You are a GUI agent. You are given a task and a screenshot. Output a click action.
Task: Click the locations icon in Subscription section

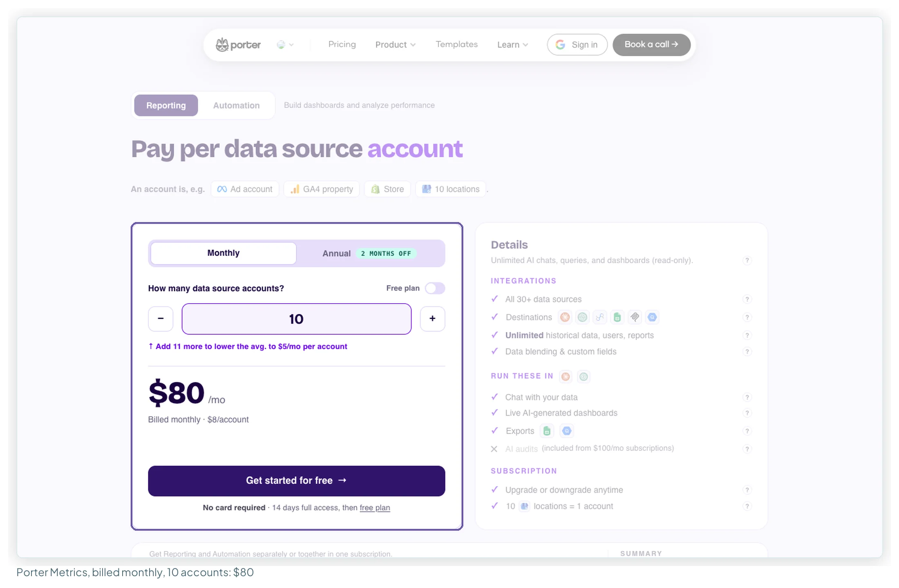coord(524,506)
